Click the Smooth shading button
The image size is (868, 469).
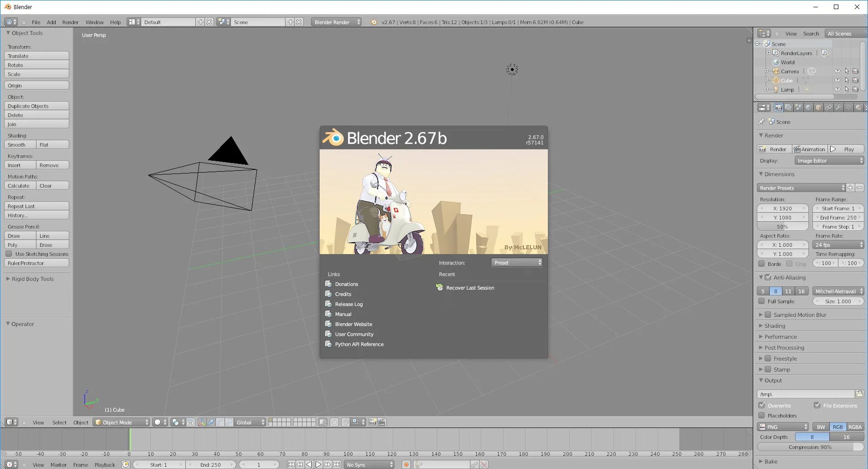point(20,145)
